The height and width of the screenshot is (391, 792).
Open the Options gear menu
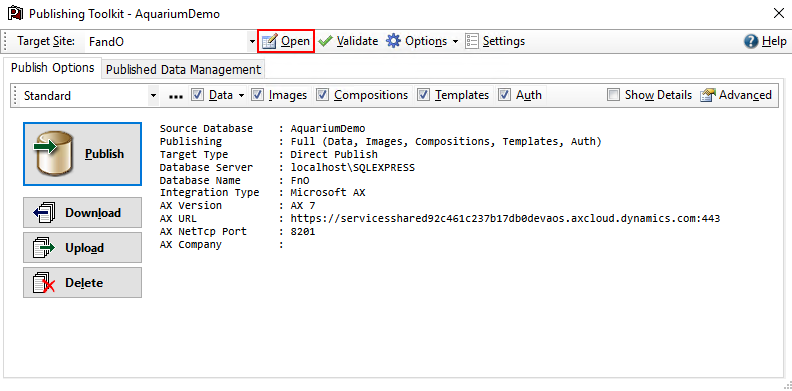(x=422, y=41)
